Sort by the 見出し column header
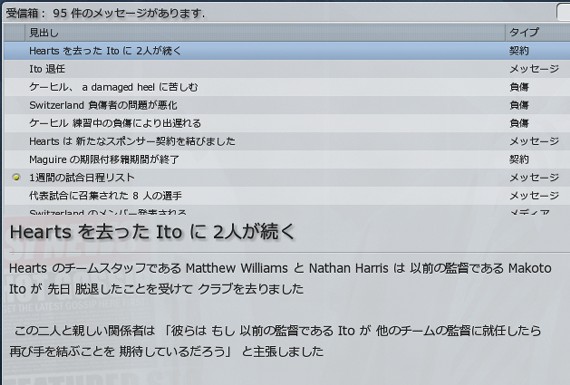The width and height of the screenshot is (570, 385). pyautogui.click(x=265, y=33)
